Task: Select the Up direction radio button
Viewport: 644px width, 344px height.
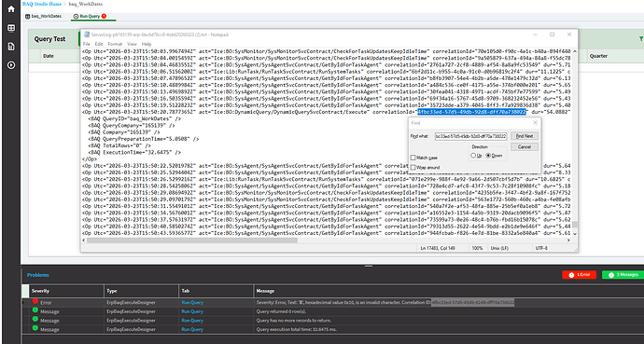Action: [473, 156]
